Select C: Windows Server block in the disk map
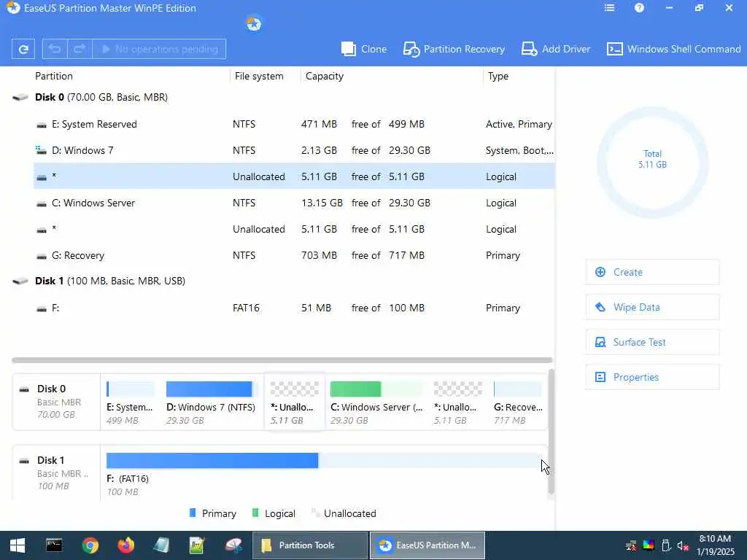The image size is (747, 560). click(x=376, y=402)
